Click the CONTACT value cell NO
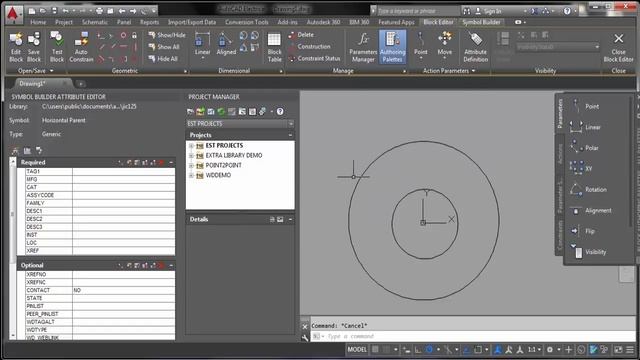The image size is (640, 360). pos(124,290)
